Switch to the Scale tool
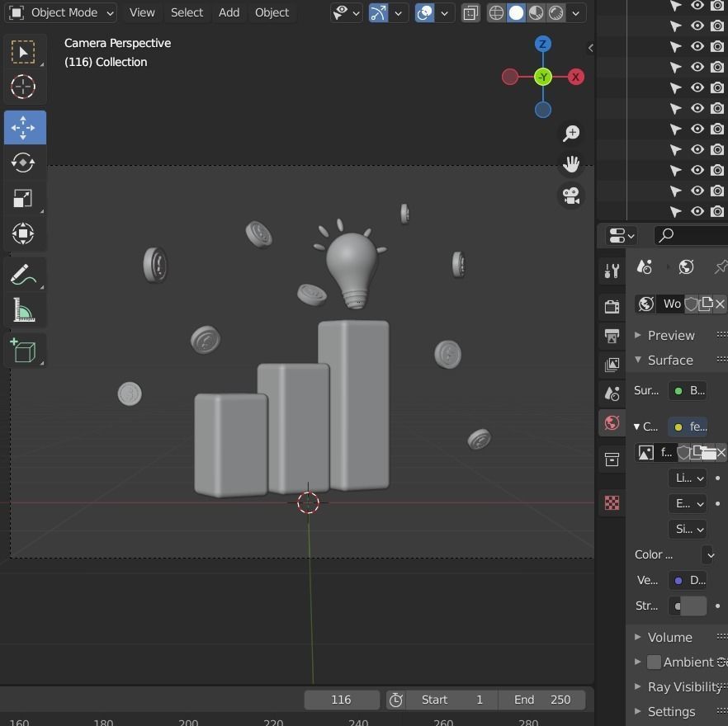Viewport: 728px width, 726px height. click(23, 198)
